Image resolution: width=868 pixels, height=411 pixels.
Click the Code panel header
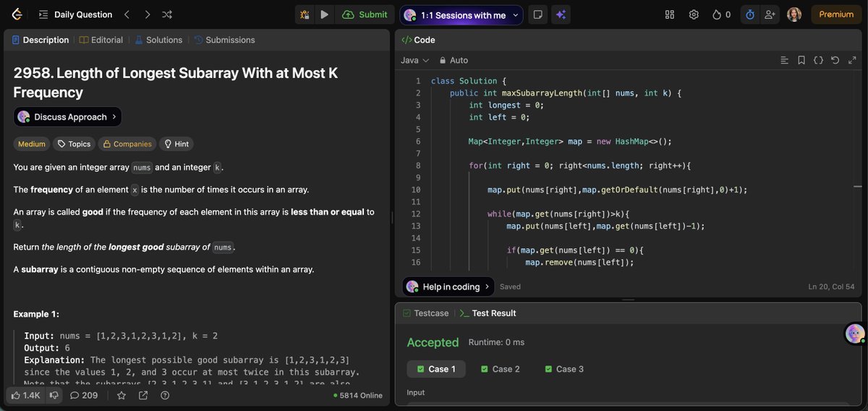pos(418,40)
